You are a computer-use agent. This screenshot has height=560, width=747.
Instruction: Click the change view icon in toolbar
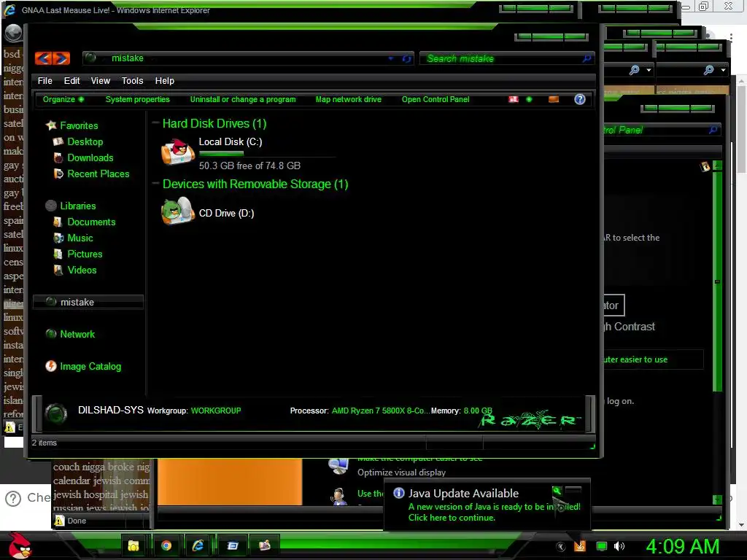[513, 99]
